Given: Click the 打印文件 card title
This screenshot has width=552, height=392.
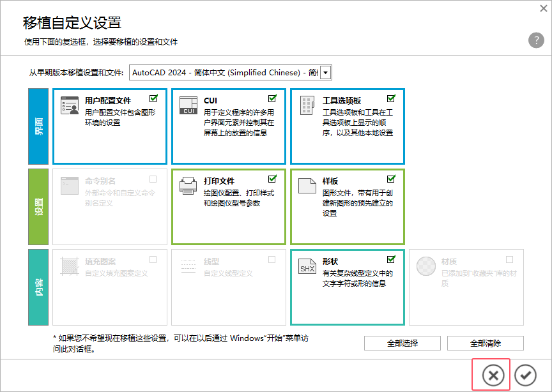Looking at the screenshot, I should pos(219,181).
